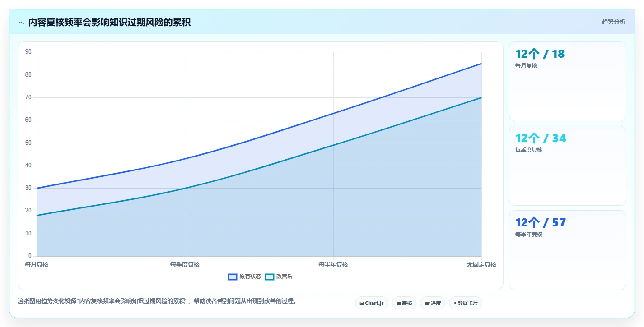
Task: Open the 12个 / 34 每季度复核 card
Action: click(567, 166)
